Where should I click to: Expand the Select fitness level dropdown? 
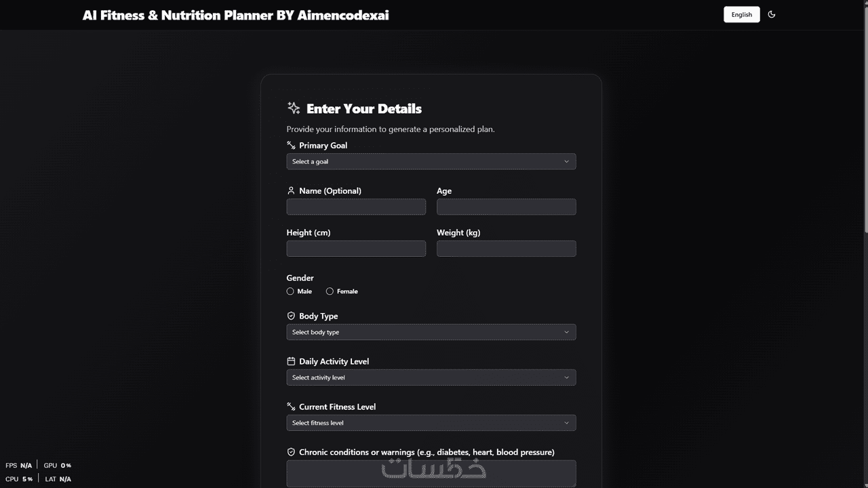point(431,423)
